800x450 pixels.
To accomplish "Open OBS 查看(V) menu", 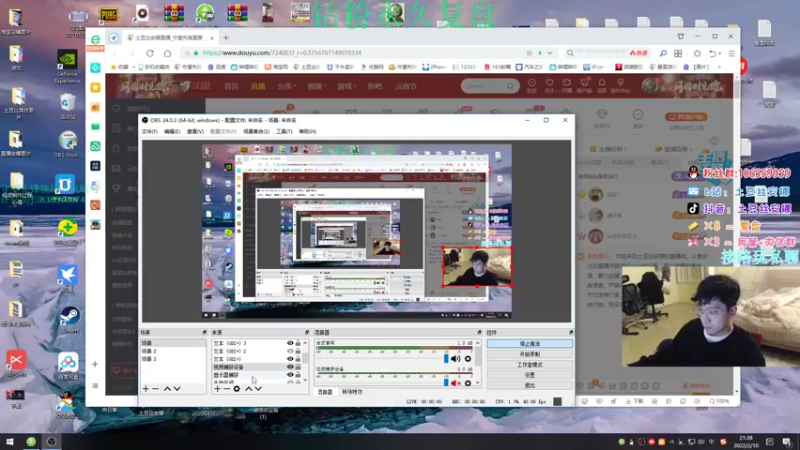I will [195, 132].
